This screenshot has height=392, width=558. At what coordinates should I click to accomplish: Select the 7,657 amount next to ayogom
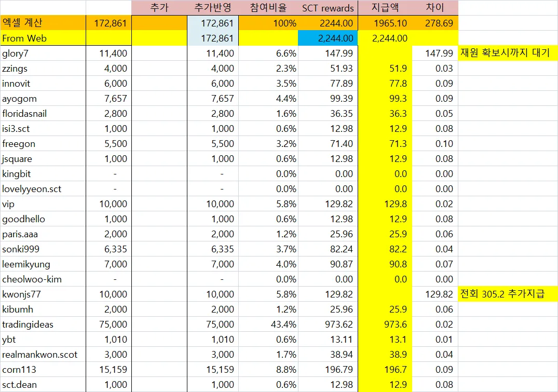(x=108, y=98)
